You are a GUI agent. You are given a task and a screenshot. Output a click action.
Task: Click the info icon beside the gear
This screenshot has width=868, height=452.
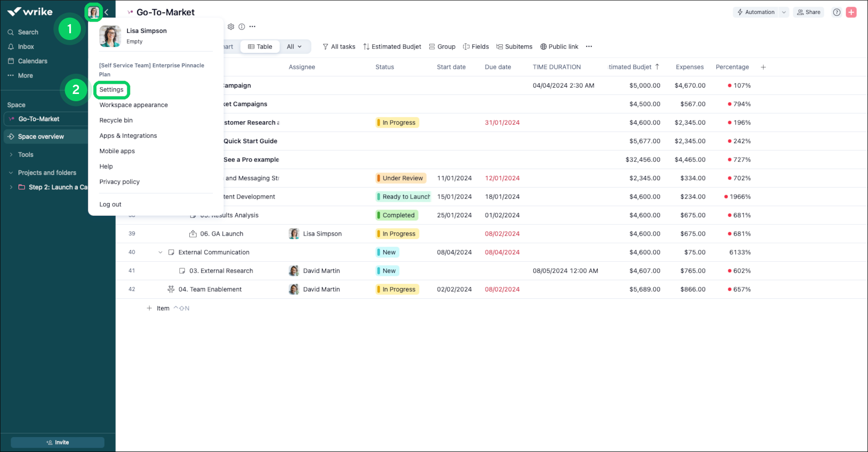242,27
